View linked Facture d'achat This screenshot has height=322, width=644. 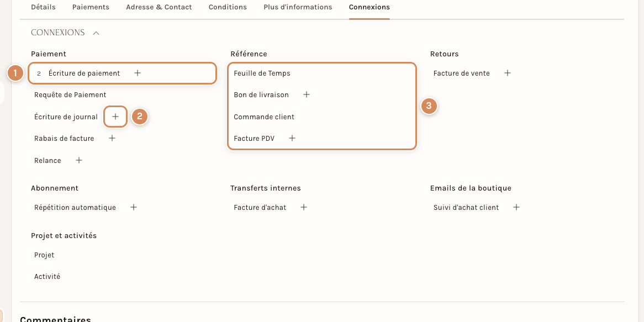pyautogui.click(x=260, y=208)
